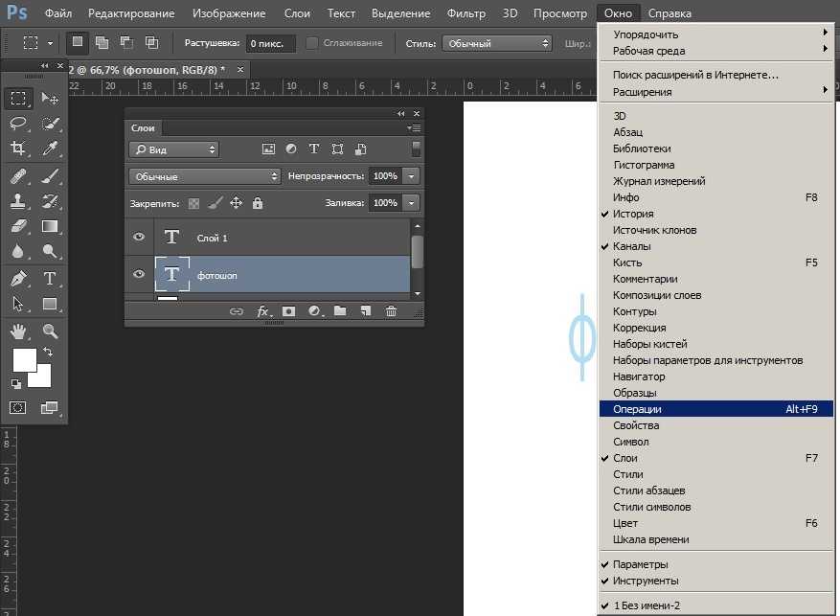Expand the 'Рабочая среда' submenu
Viewport: 840px width, 616px height.
[x=715, y=51]
